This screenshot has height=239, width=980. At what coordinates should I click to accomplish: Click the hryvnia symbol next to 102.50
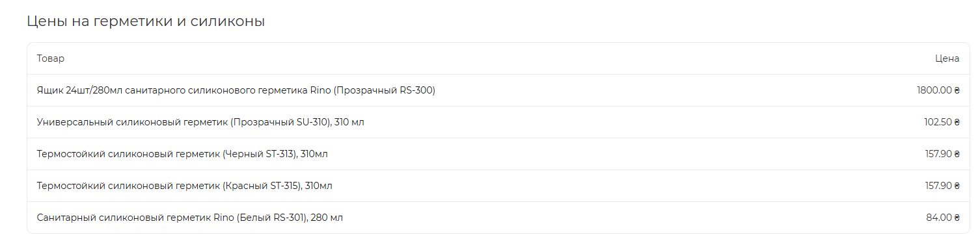point(957,122)
